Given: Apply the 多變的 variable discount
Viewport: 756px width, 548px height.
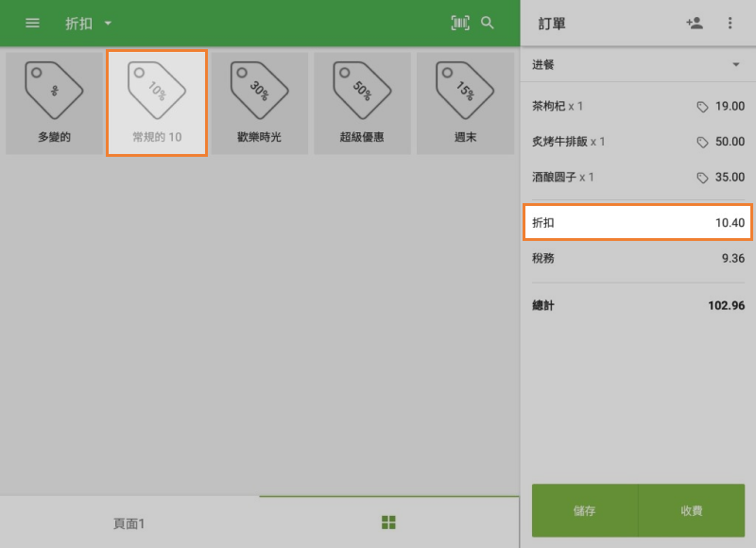Looking at the screenshot, I should 53,103.
